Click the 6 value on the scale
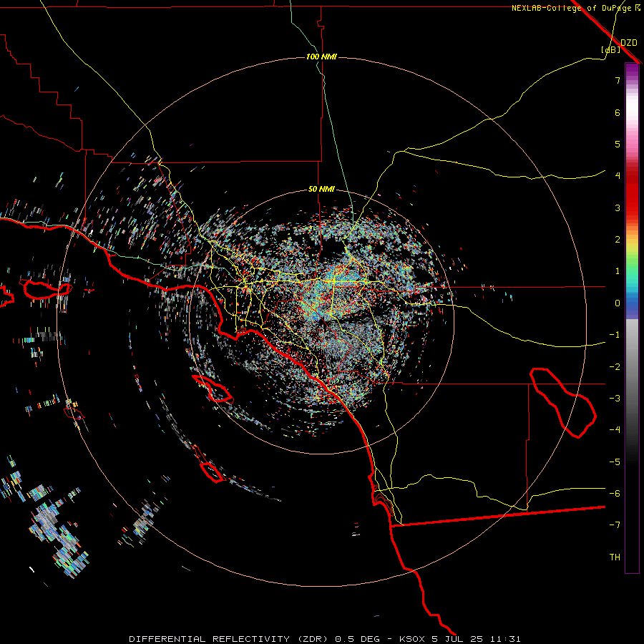 pyautogui.click(x=618, y=112)
